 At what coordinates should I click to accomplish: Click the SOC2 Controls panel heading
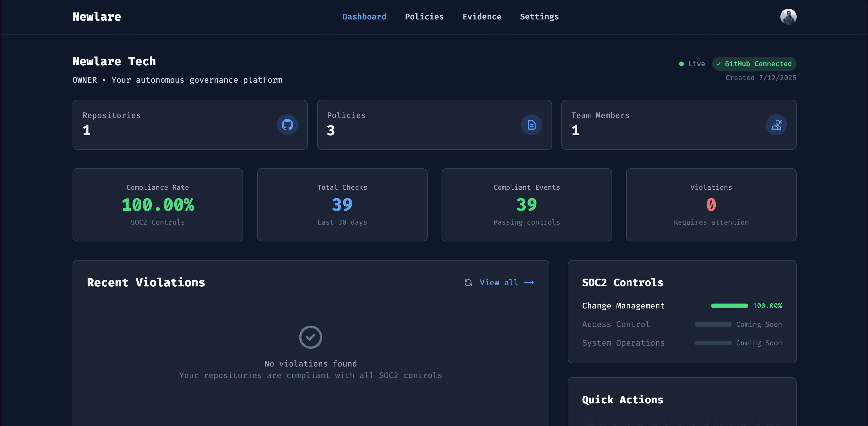622,282
